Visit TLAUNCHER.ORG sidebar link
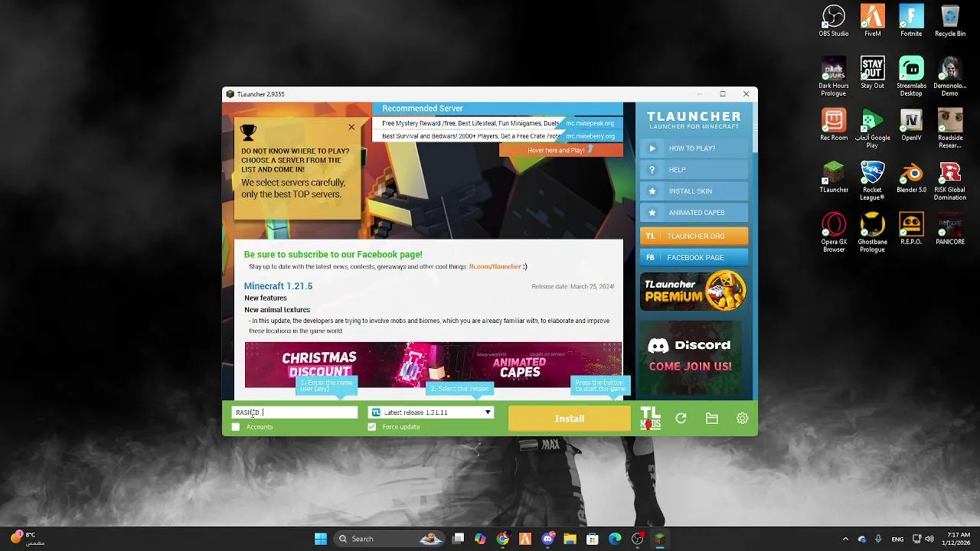 coord(694,236)
